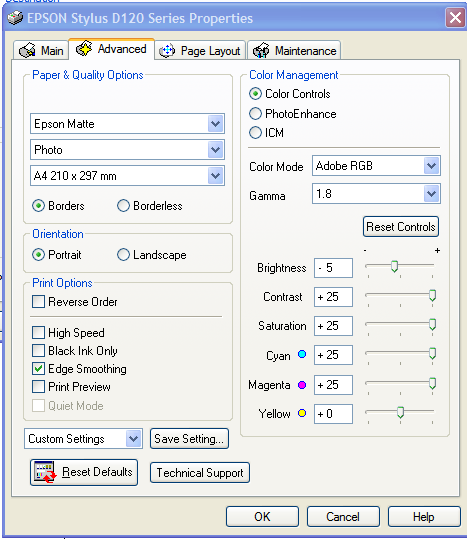Click the Reset Controls button
Image resolution: width=467 pixels, height=539 pixels.
401,227
